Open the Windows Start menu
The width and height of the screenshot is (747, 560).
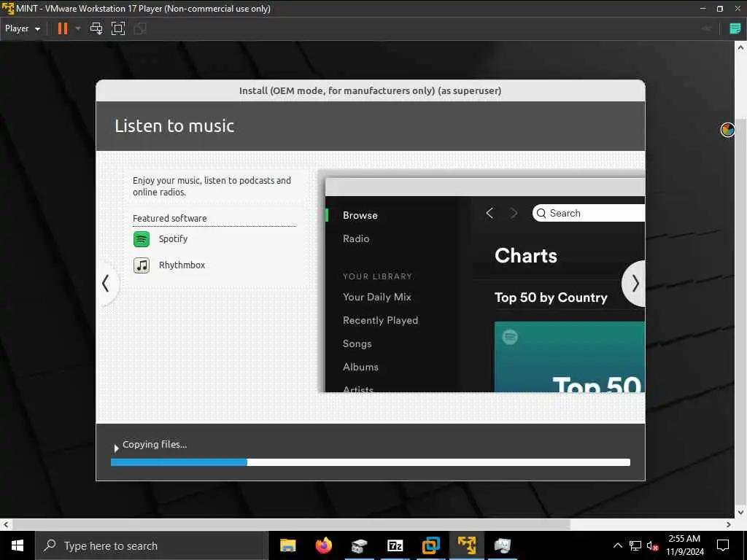click(x=18, y=545)
